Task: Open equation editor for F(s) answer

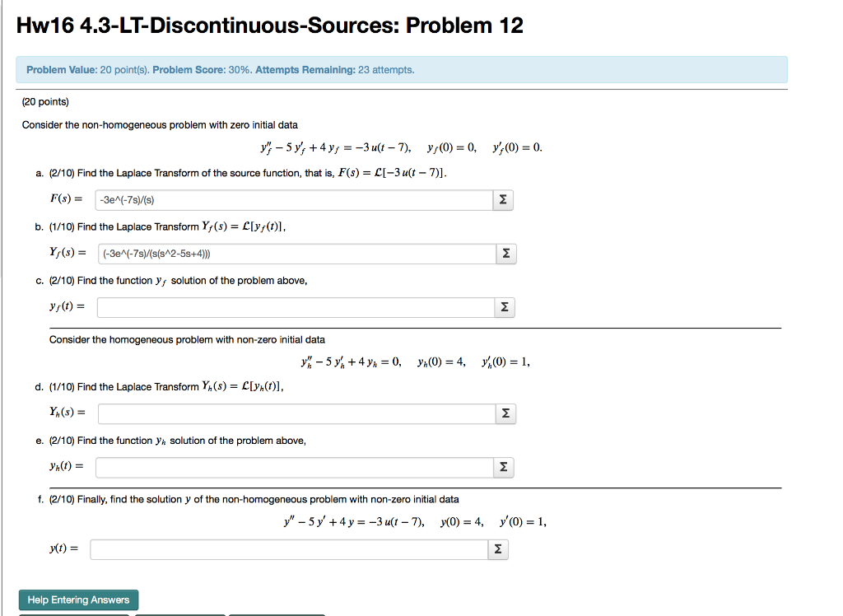Action: point(503,199)
